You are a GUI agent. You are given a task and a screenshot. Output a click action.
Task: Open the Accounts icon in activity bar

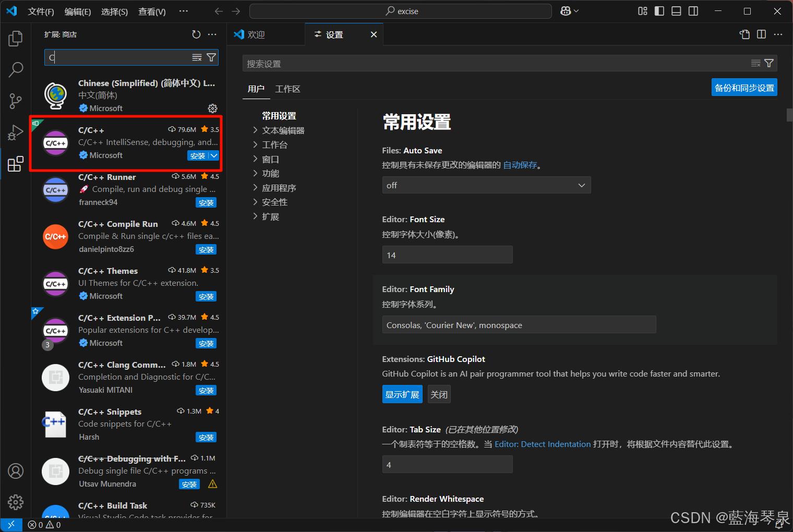tap(16, 471)
